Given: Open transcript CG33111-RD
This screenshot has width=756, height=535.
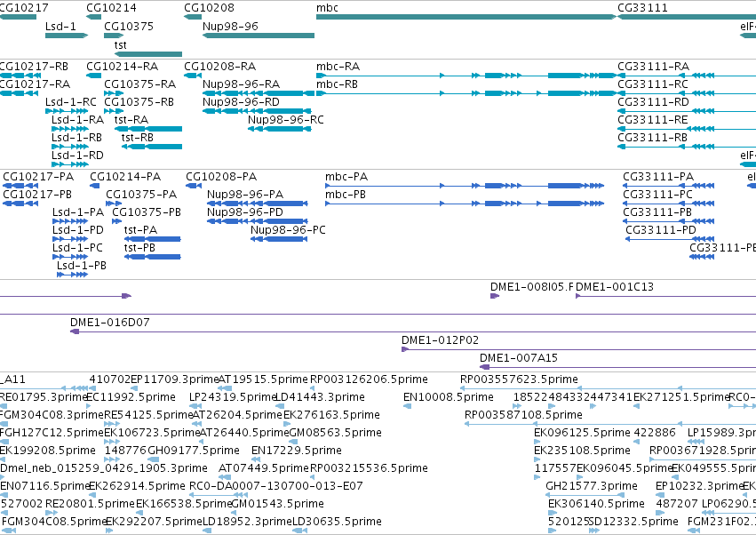Looking at the screenshot, I should (687, 111).
